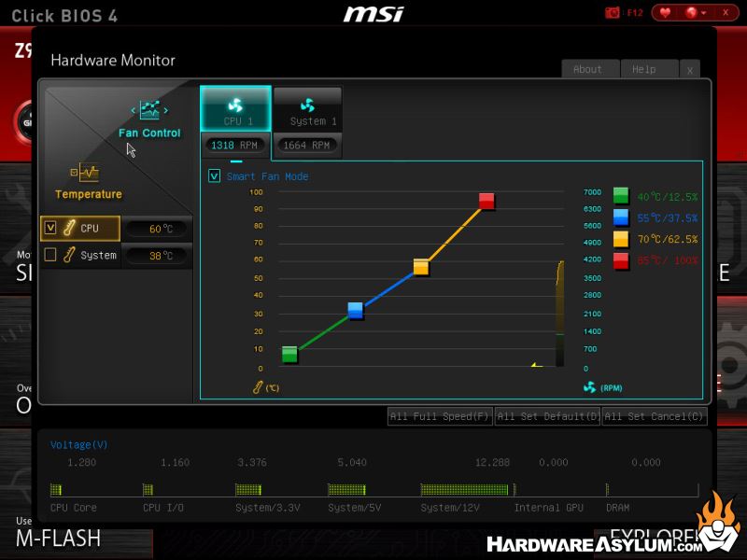Click the 70°C/62.5% legend text
This screenshot has height=560, width=747.
tap(668, 239)
